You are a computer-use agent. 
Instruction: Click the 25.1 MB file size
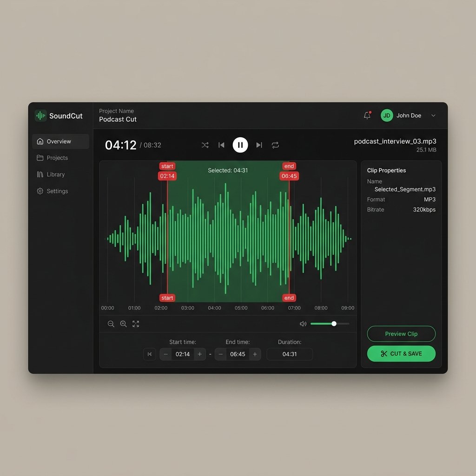click(x=426, y=150)
